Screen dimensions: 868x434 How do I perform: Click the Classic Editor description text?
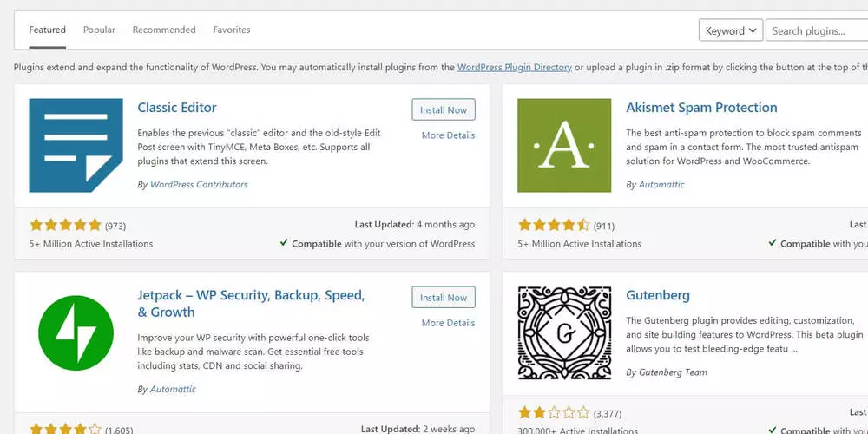(x=259, y=148)
